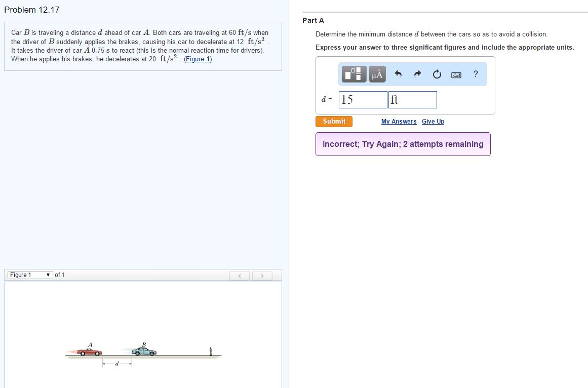
Task: Click the right chevron to view next figure
Action: [x=262, y=275]
